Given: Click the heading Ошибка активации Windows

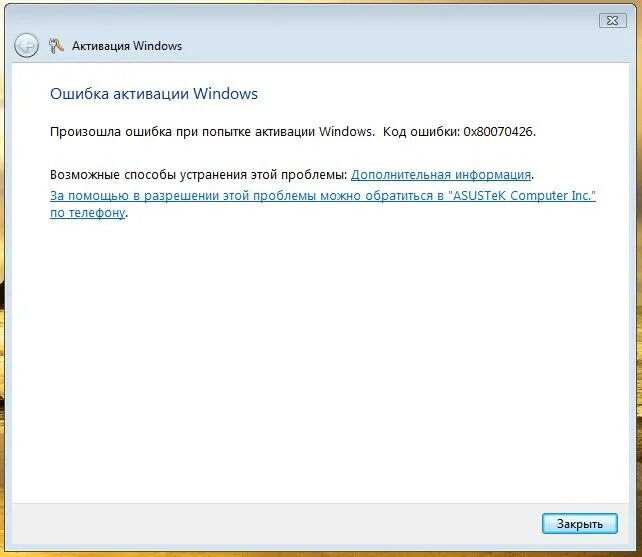Looking at the screenshot, I should tap(154, 94).
